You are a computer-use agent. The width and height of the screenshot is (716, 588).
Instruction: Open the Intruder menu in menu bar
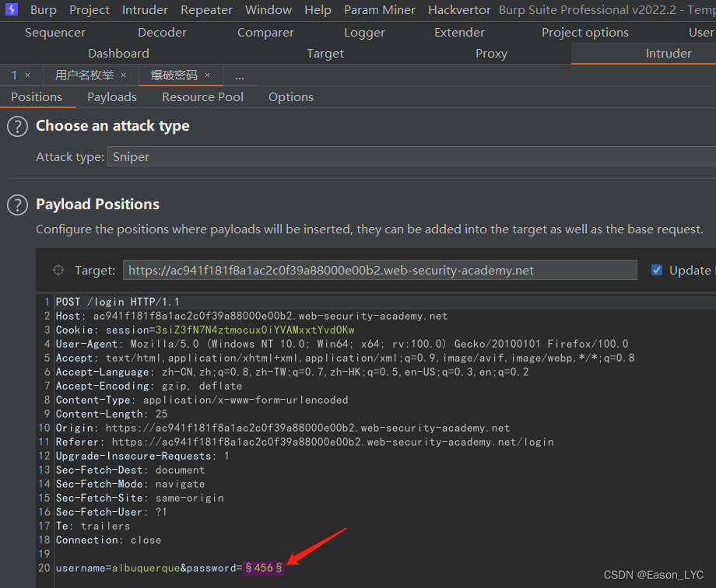(x=146, y=9)
